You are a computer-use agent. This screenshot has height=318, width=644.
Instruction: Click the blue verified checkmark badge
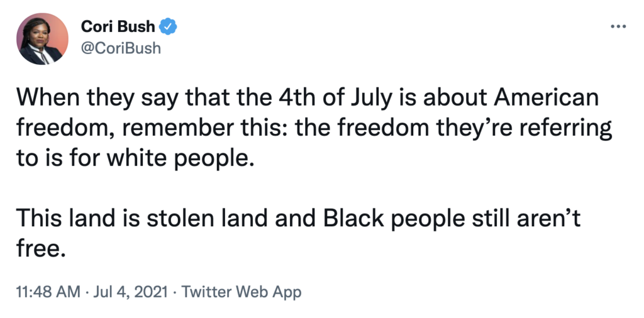(169, 27)
